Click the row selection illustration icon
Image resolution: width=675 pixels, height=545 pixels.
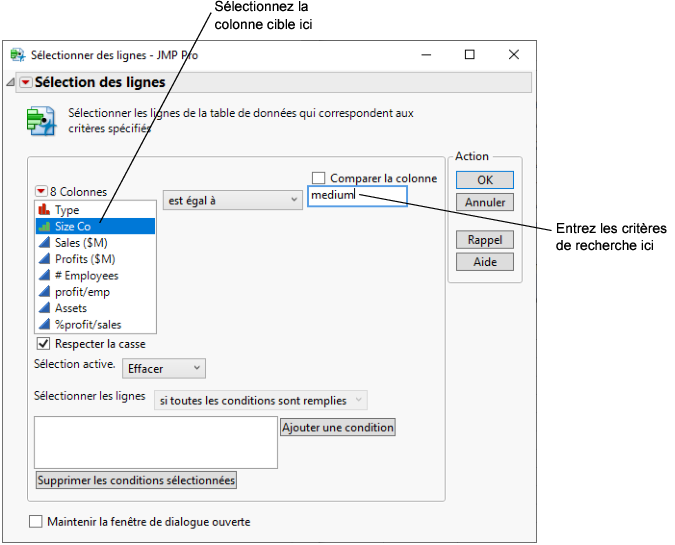[41, 121]
